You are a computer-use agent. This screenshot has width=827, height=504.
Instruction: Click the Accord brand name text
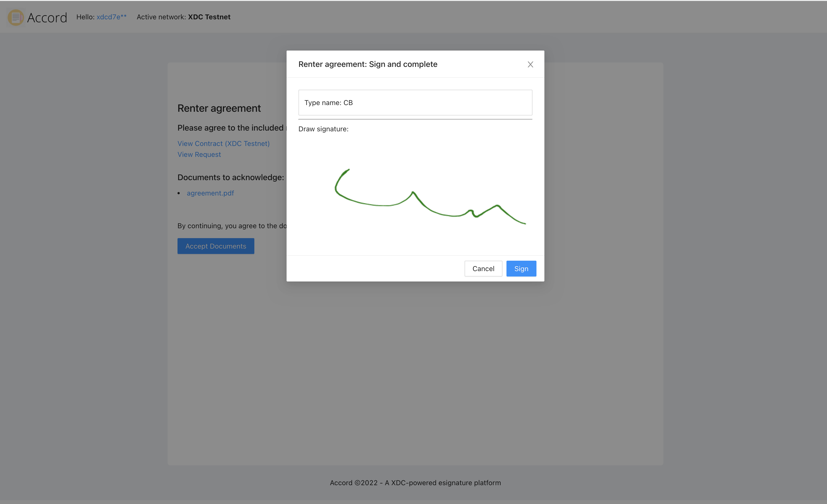pos(47,17)
